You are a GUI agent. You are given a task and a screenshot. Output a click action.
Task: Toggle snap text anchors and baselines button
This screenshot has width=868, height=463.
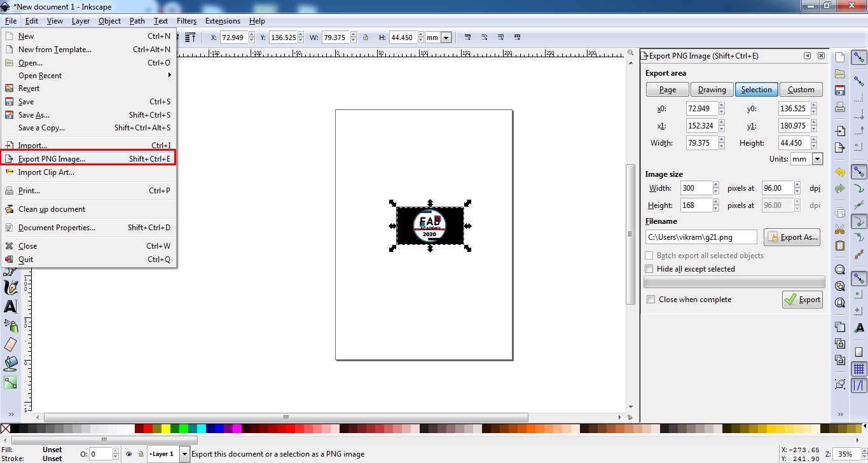pos(859,328)
